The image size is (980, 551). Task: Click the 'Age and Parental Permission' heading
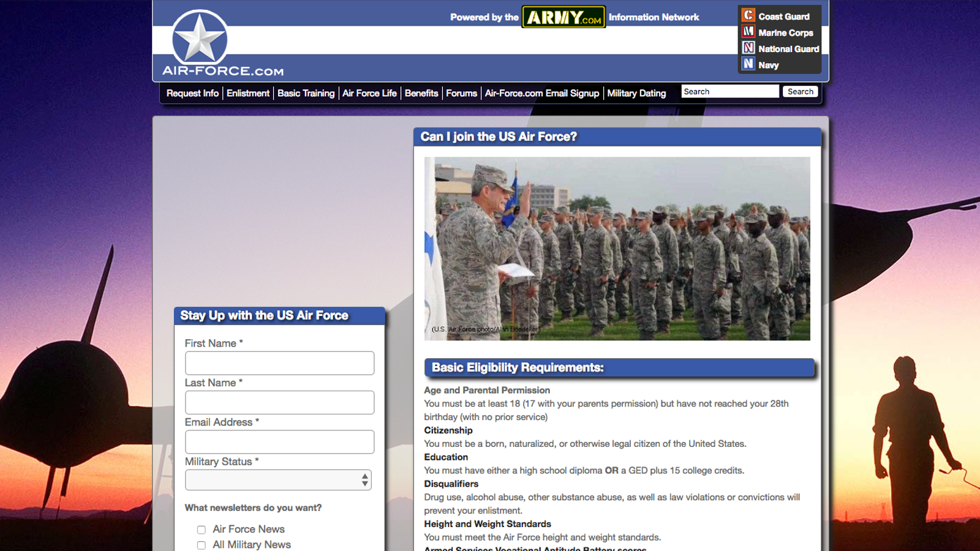[x=487, y=390]
